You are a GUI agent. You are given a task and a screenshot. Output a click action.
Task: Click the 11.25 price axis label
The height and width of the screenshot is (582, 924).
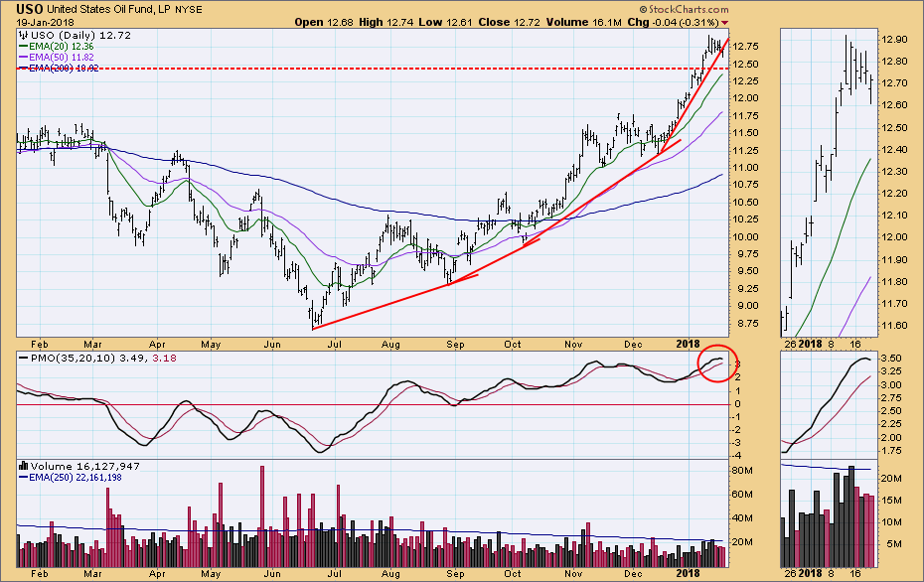pyautogui.click(x=746, y=151)
